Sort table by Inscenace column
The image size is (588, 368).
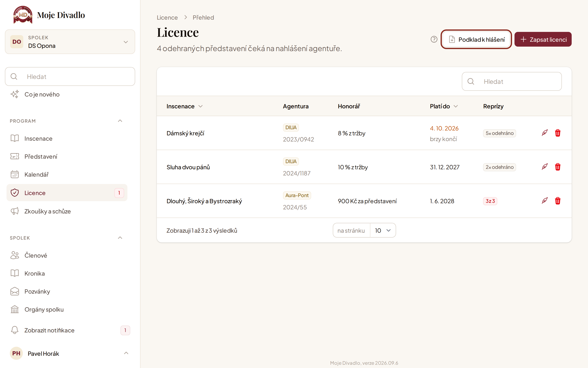(184, 106)
